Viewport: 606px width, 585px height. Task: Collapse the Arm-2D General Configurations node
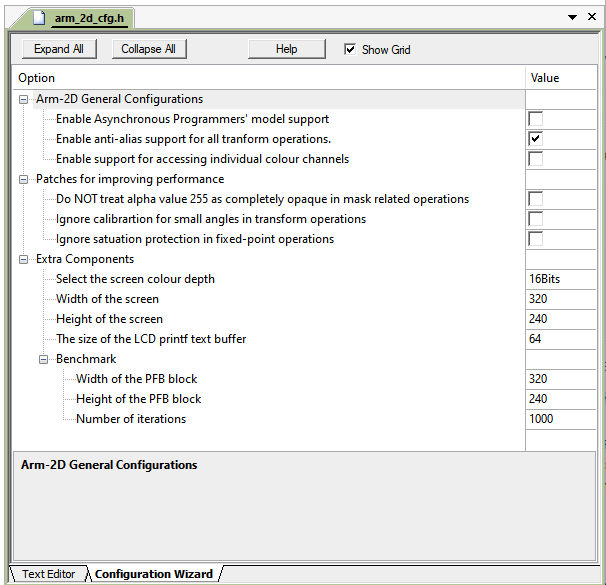tap(24, 99)
